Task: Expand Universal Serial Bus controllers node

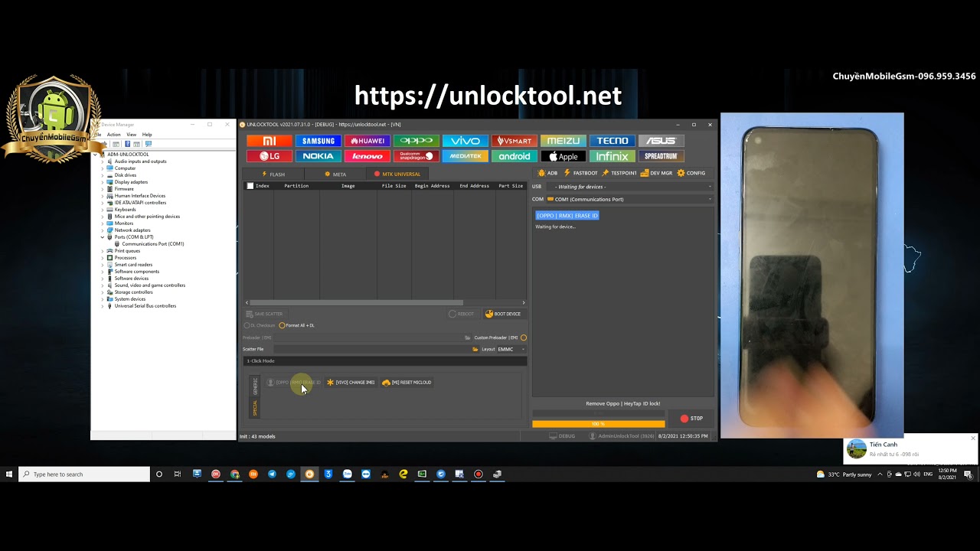Action: (103, 306)
